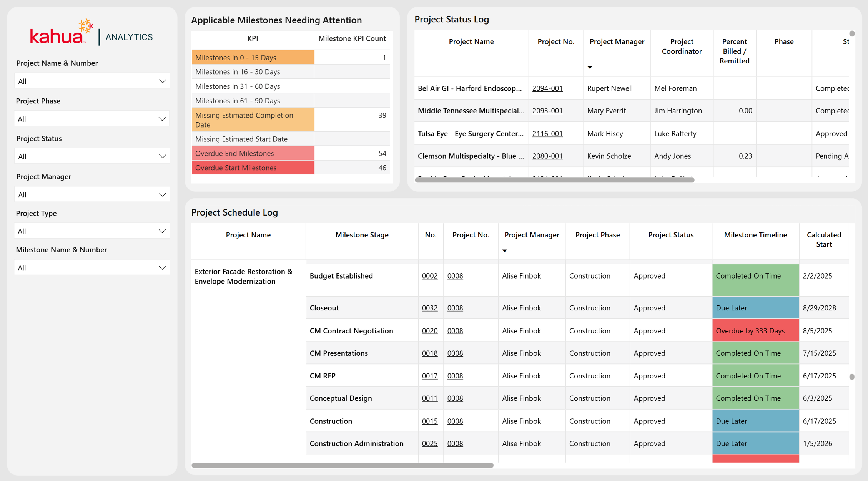Select the Construction Administration milestone cell

[362, 443]
